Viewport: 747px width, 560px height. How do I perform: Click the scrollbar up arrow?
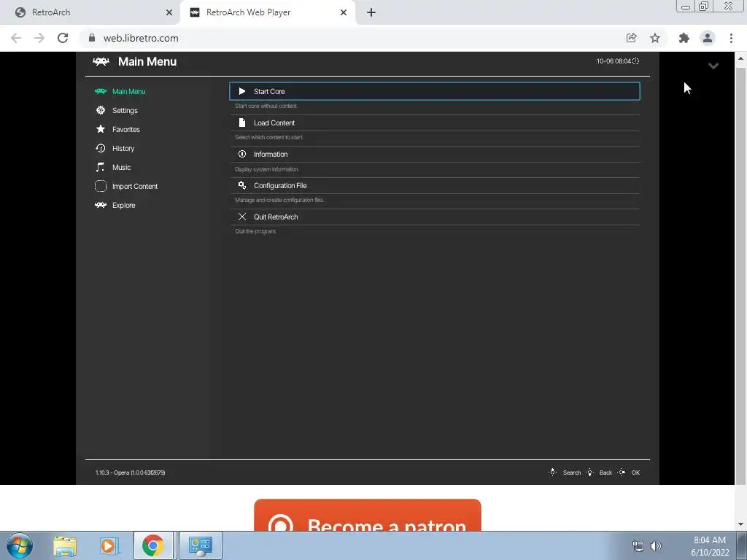pyautogui.click(x=741, y=58)
